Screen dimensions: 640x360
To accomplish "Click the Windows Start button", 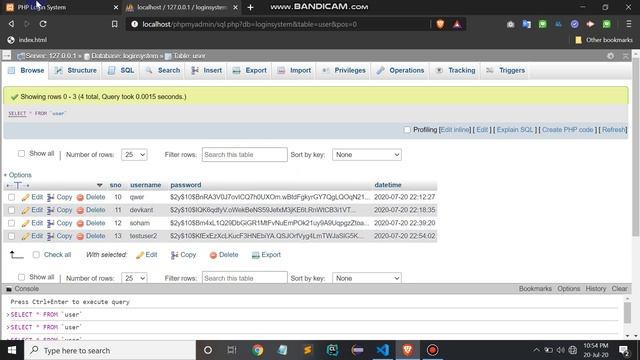I will tap(12, 350).
